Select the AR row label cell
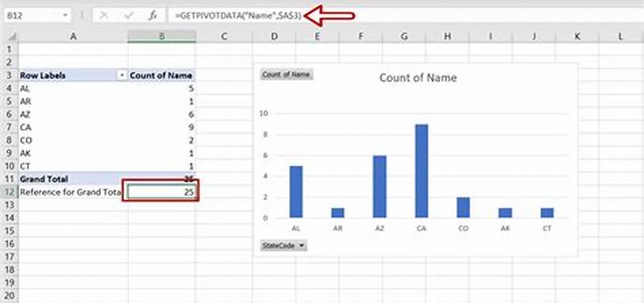The width and height of the screenshot is (644, 303). tap(73, 102)
